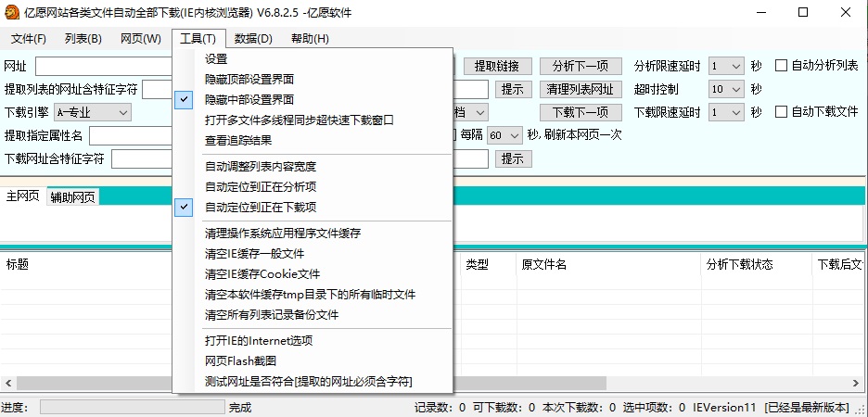Click 提取指定属性名 input field
The width and height of the screenshot is (868, 417).
click(x=131, y=135)
